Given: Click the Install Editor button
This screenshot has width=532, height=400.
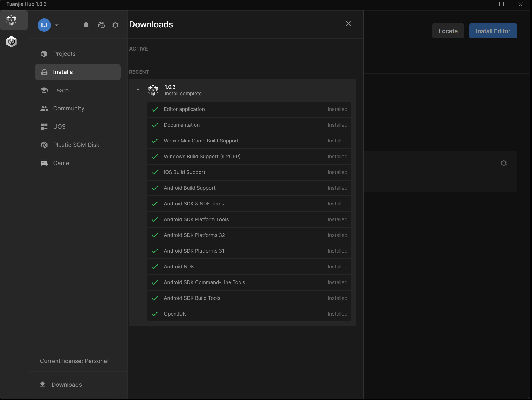Looking at the screenshot, I should tap(493, 31).
